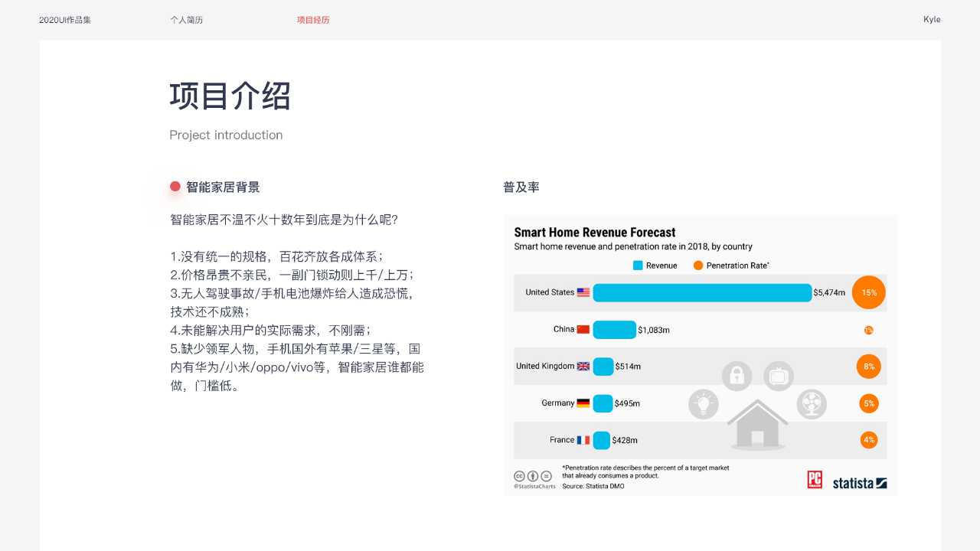
Task: Click the 4% penetration rate circle
Action: point(869,440)
